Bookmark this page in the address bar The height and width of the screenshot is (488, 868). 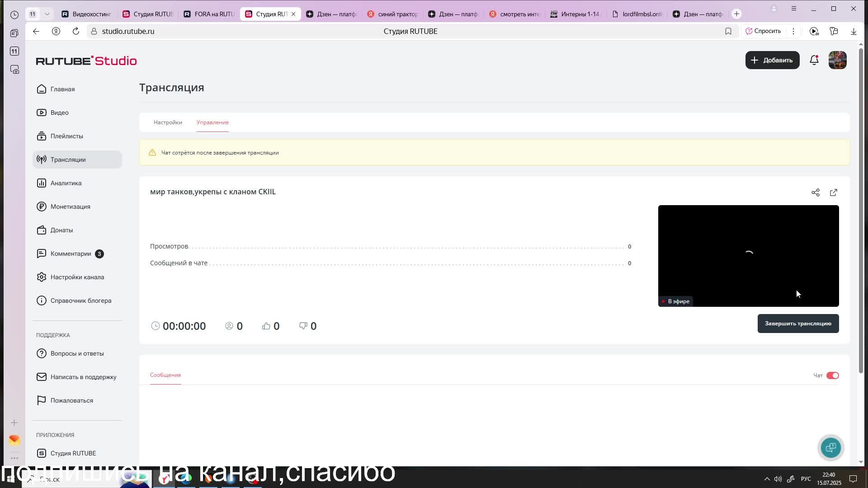728,31
